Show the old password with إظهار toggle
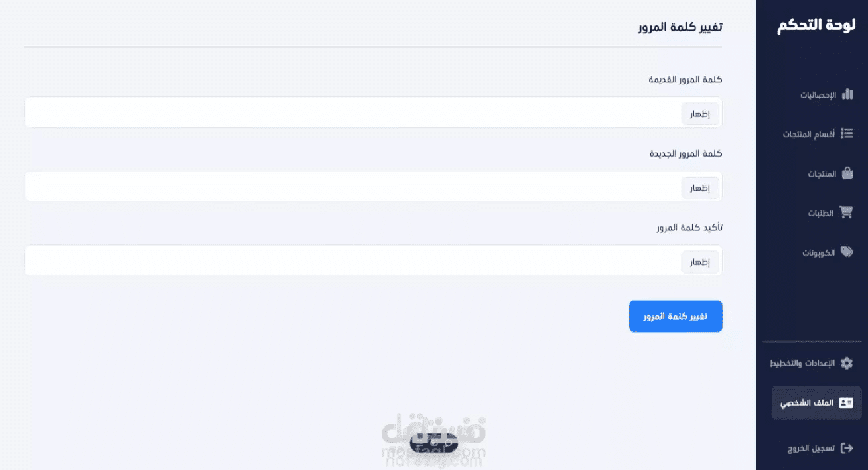 click(700, 114)
